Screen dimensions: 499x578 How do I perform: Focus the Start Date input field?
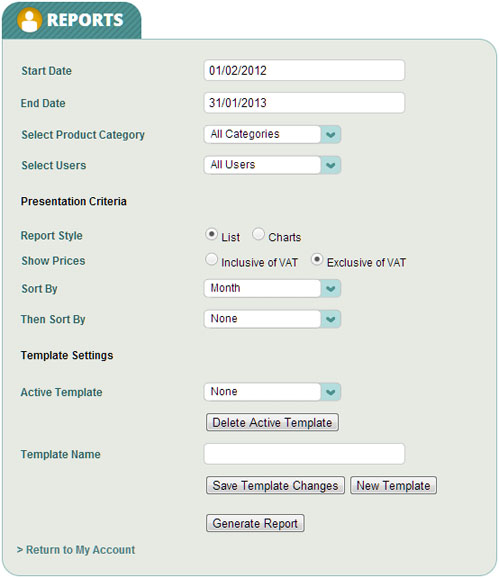pyautogui.click(x=304, y=70)
